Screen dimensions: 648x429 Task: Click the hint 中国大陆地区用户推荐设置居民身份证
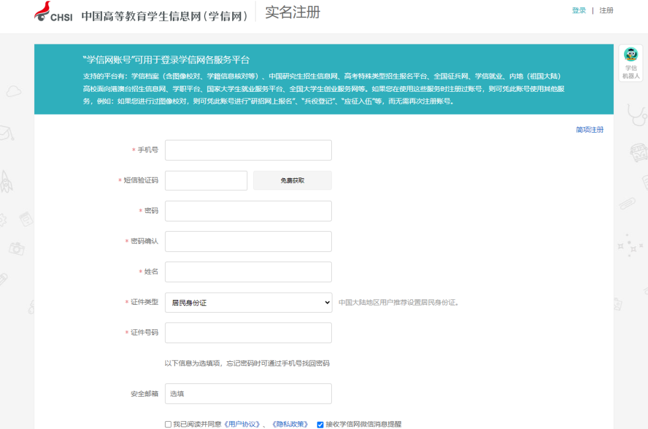[x=399, y=303]
